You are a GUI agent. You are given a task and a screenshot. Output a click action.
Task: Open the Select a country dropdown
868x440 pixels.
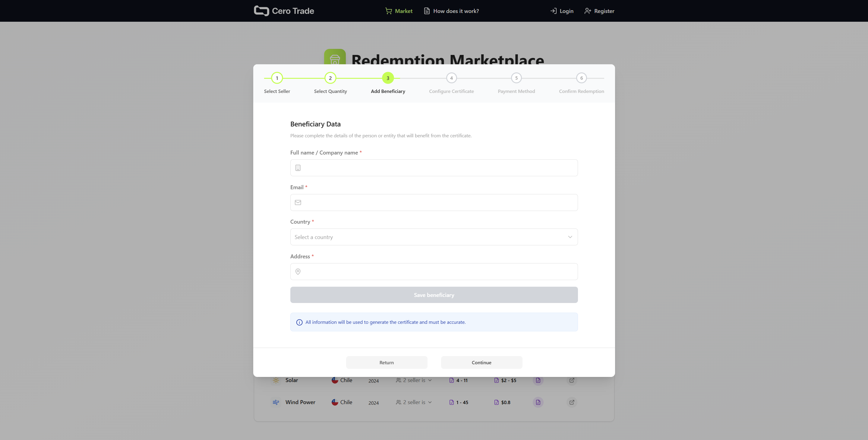click(x=434, y=237)
